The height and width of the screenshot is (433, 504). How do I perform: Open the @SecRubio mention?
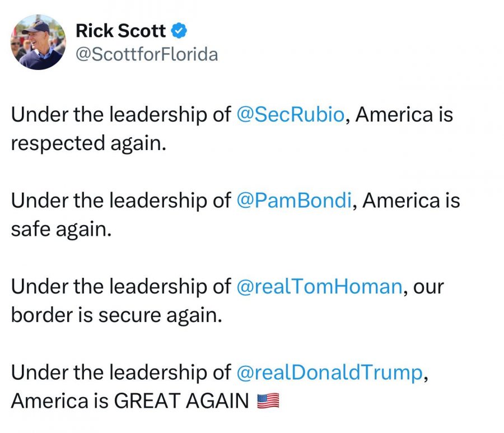tap(291, 115)
